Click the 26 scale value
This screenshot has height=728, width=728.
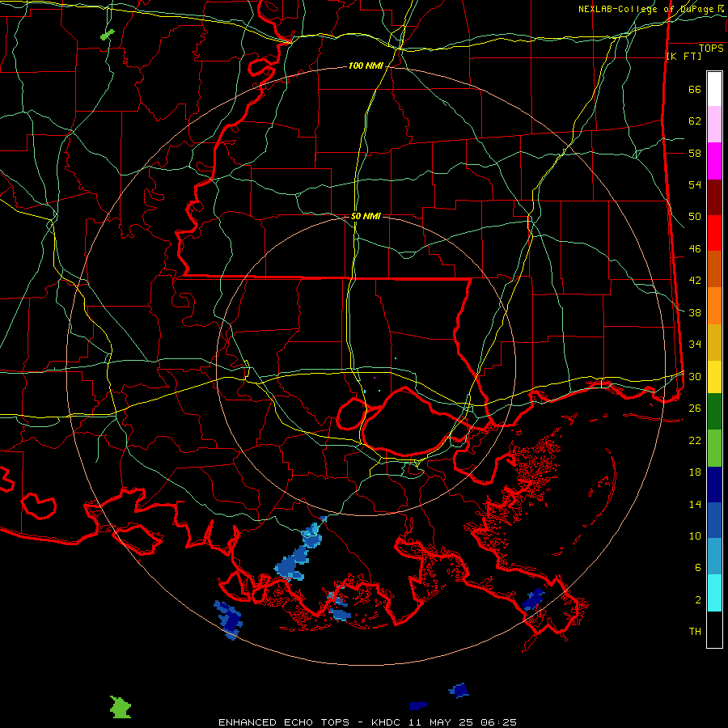pyautogui.click(x=695, y=408)
